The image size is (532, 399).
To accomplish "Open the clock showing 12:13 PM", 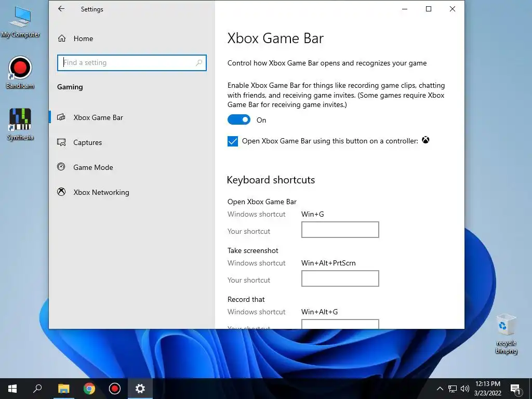I will pyautogui.click(x=487, y=389).
